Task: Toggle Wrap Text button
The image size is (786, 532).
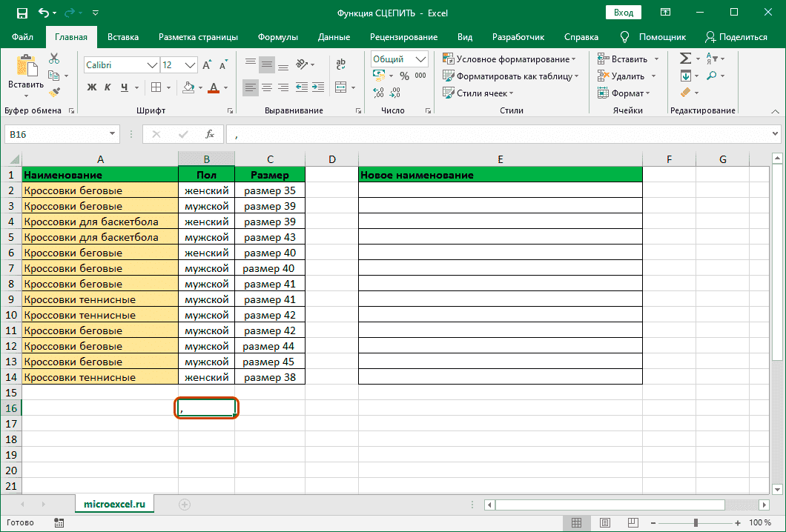Action: point(340,64)
